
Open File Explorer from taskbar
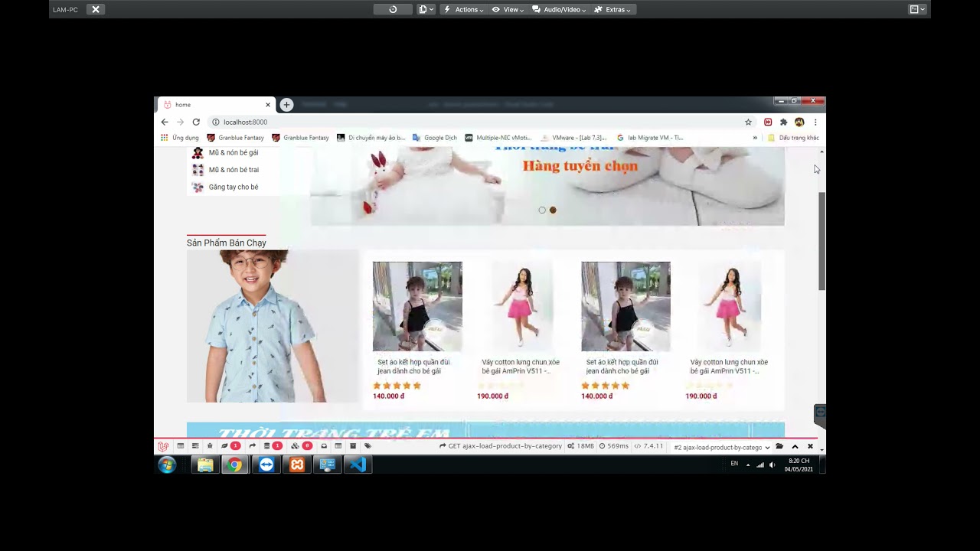205,465
